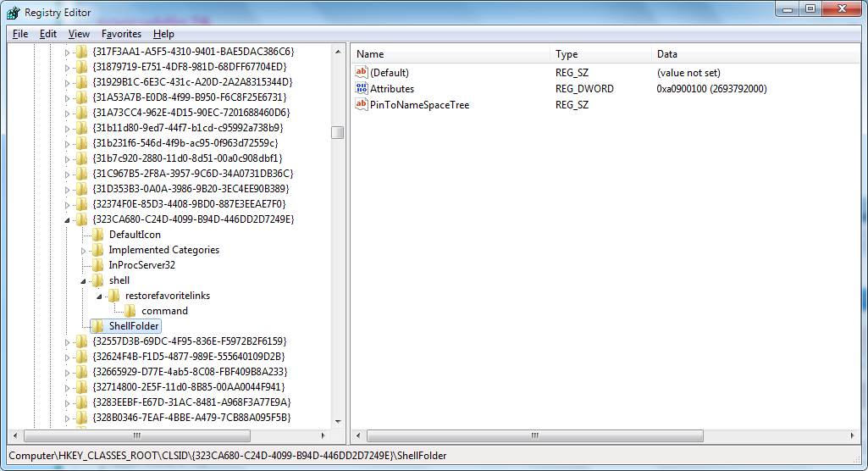Click the Registry Editor title bar icon

tap(14, 13)
